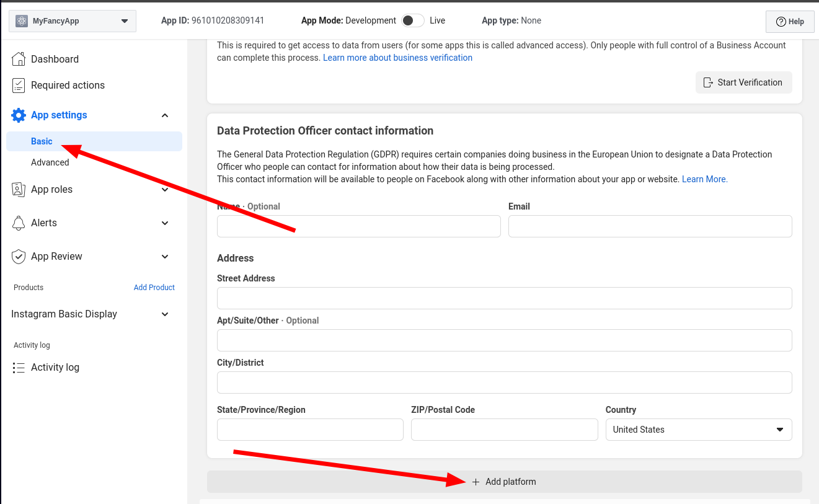This screenshot has height=504, width=819.
Task: Open Learn more about business verification link
Action: tap(397, 58)
